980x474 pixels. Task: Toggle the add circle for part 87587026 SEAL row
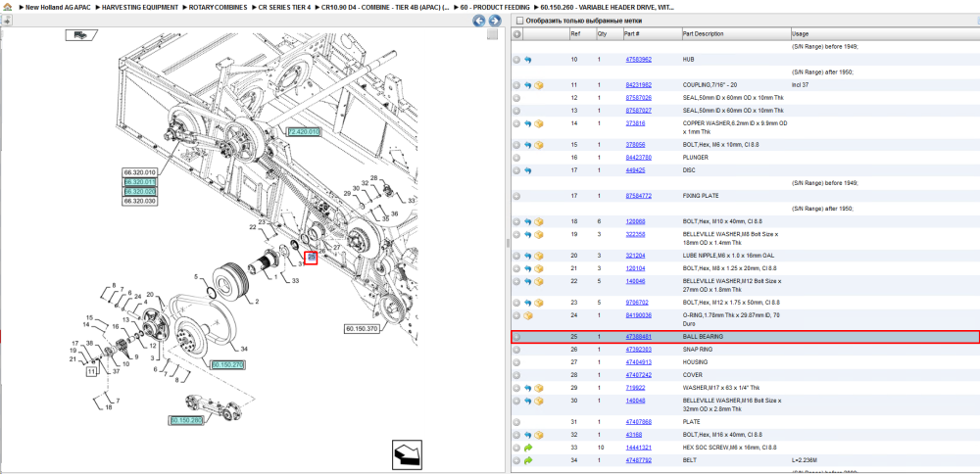516,98
